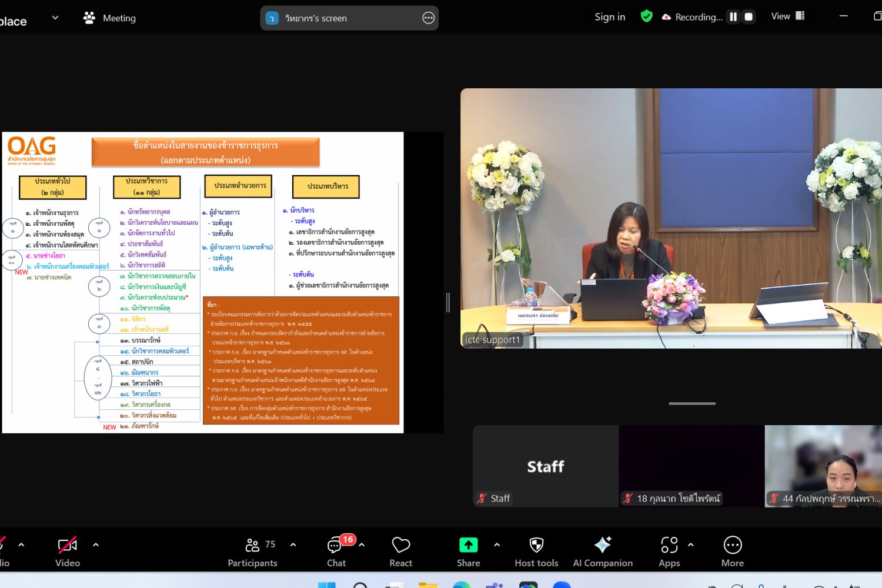Click the ประเภทอำนวยการ heading box
Viewport: 882px width, 588px height.
click(239, 186)
